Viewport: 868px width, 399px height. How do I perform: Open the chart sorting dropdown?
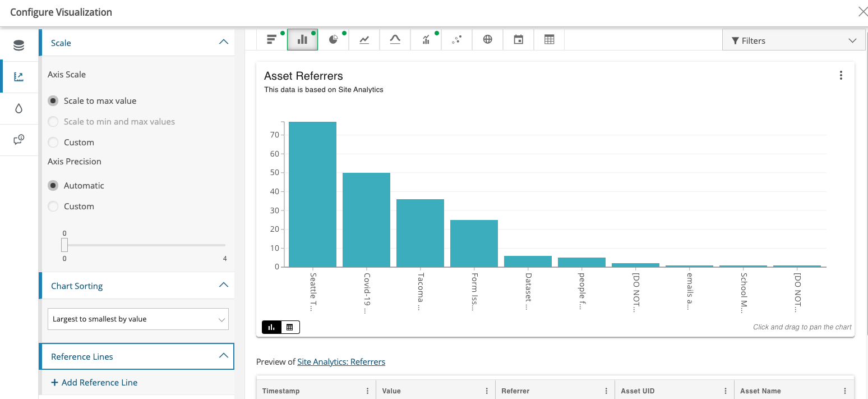(x=138, y=319)
